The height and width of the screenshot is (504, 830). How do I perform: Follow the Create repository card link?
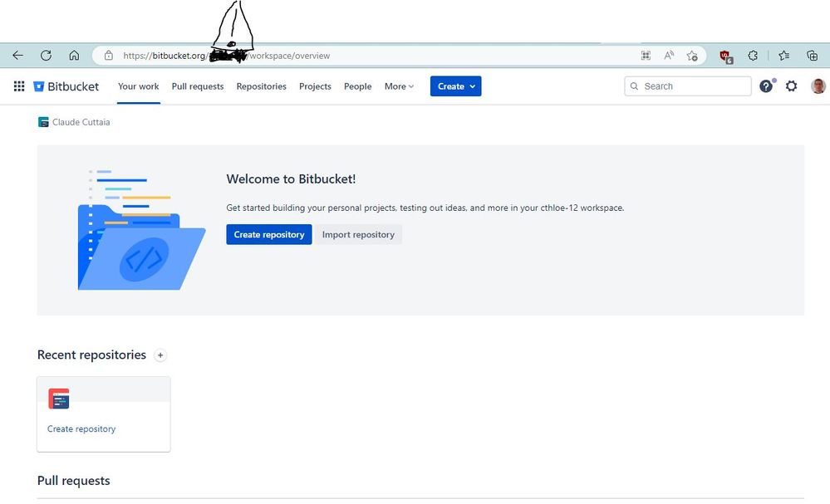tap(81, 429)
